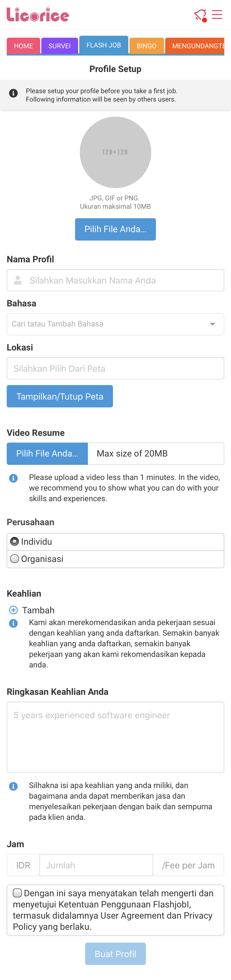Click the Licorice logo

click(38, 15)
